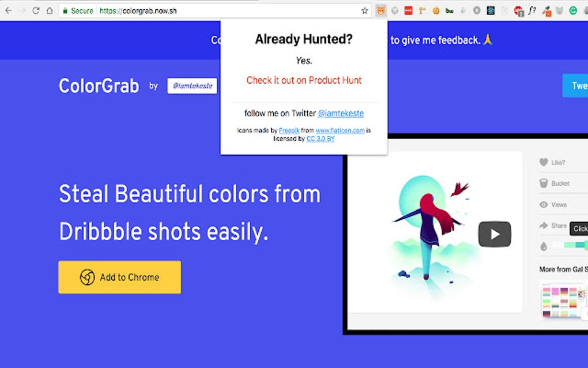Click the play button on the video preview
The height and width of the screenshot is (368, 588).
[x=494, y=234]
